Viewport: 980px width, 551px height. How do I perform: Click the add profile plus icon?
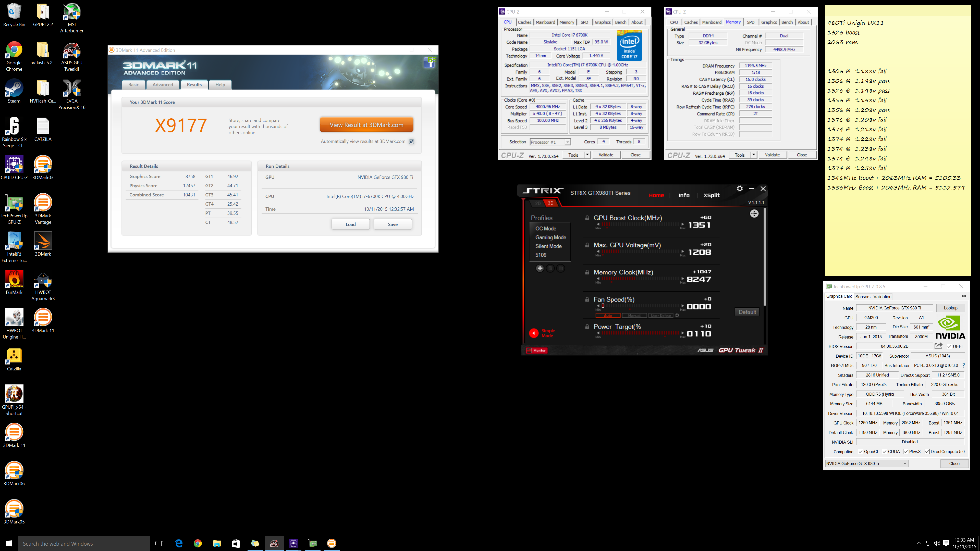click(540, 268)
